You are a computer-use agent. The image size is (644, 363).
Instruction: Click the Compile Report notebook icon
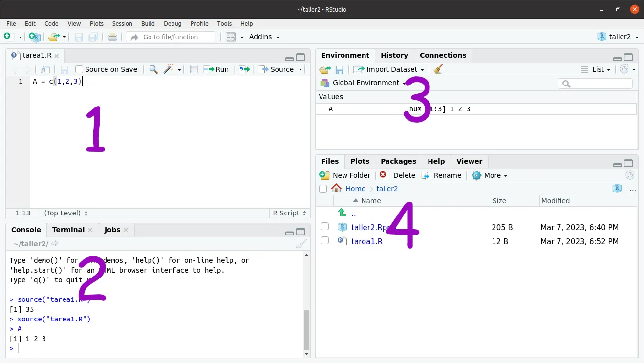193,69
